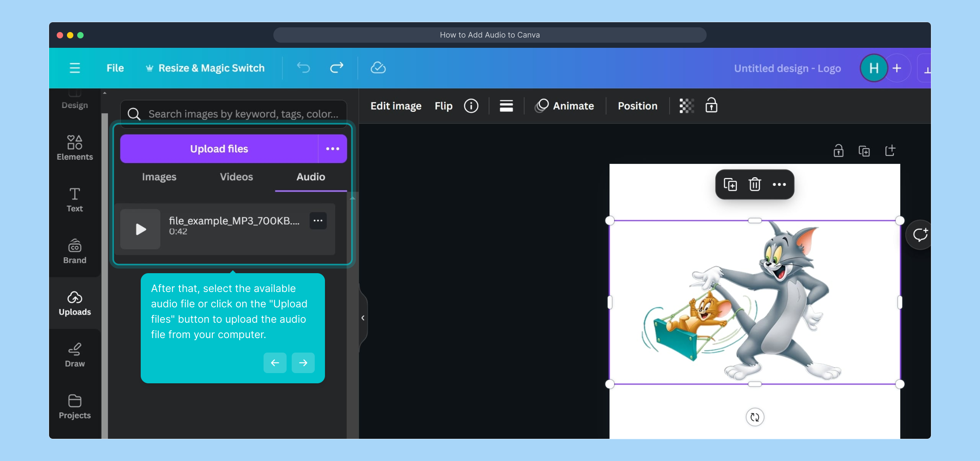Delete the image using the trash icon
Image resolution: width=980 pixels, height=461 pixels.
point(754,184)
